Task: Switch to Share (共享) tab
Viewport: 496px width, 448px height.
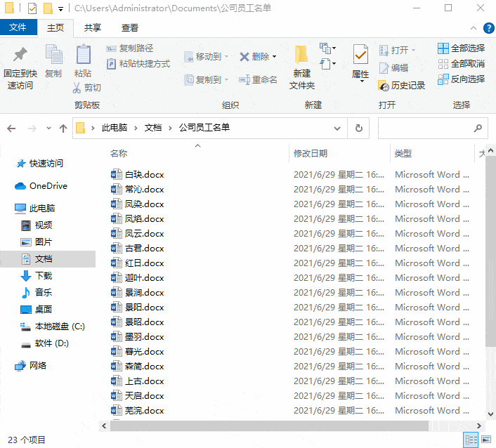Action: pyautogui.click(x=93, y=28)
